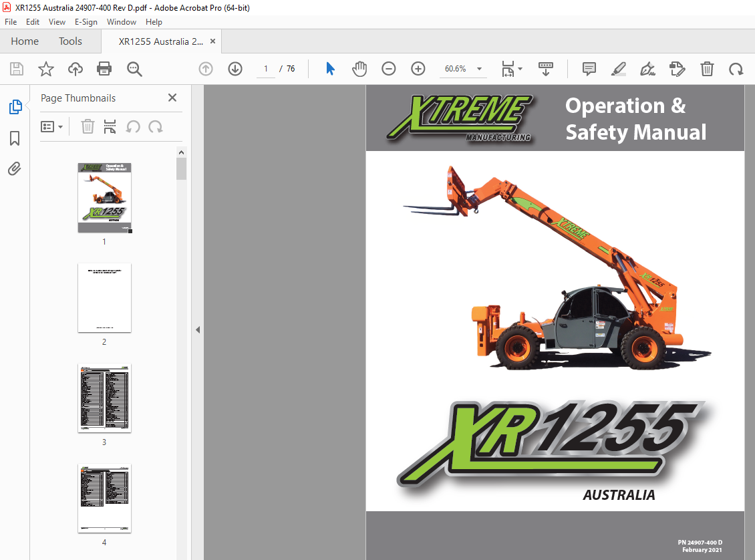The height and width of the screenshot is (560, 755).
Task: Click the page break insert icon in thumbnails panel
Action: point(110,127)
